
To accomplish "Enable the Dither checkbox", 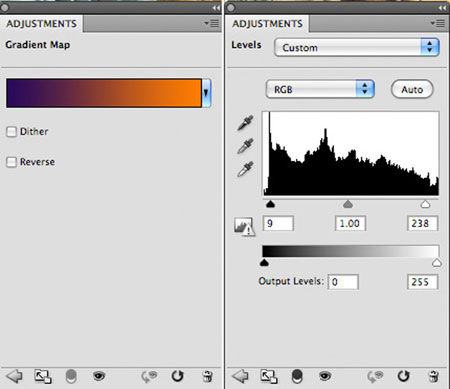I will coord(11,132).
